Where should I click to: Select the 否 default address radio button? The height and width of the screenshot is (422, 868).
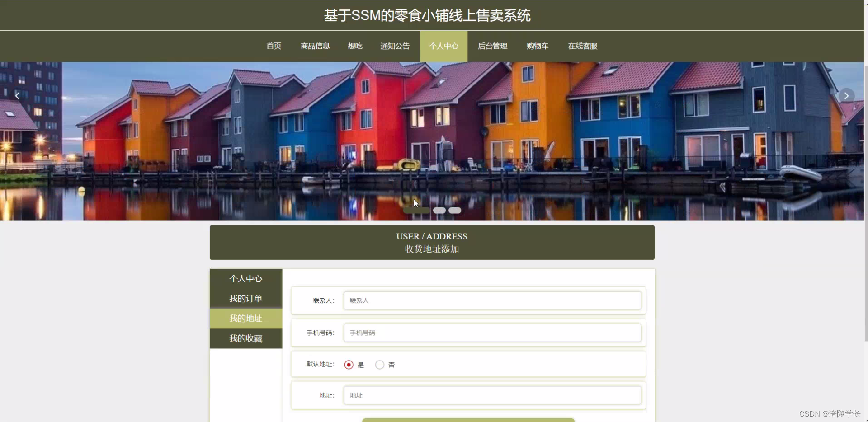point(379,364)
